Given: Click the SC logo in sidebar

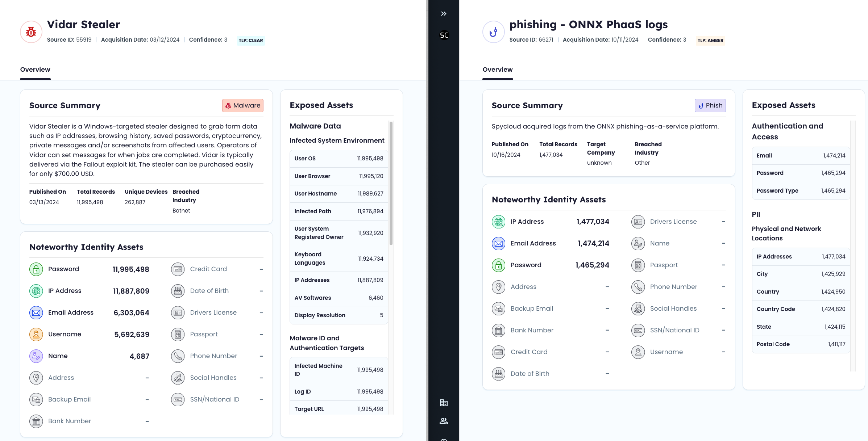Looking at the screenshot, I should (x=444, y=35).
